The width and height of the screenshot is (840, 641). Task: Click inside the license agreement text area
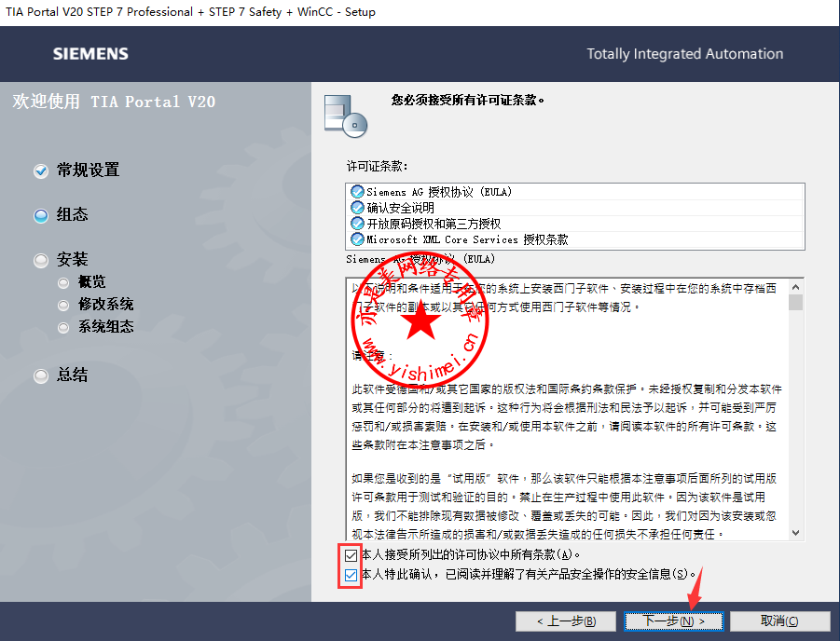click(567, 410)
